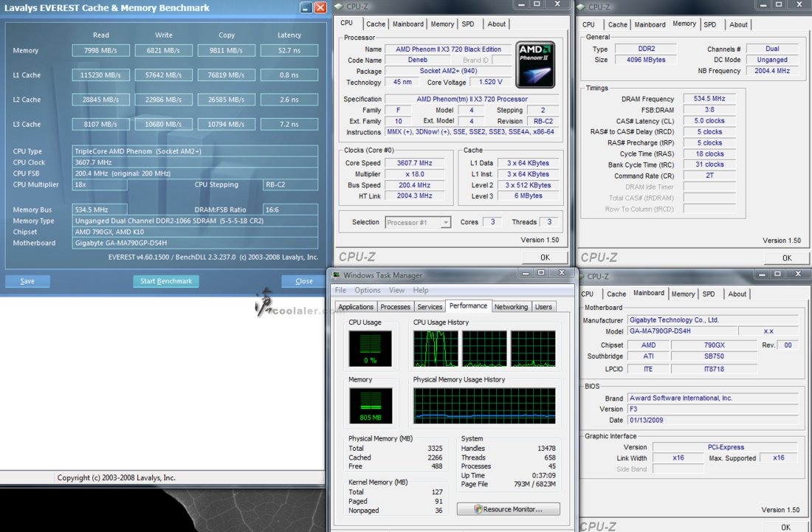812x532 pixels.
Task: Open About tab in CPU-Z processor window
Action: tap(496, 24)
